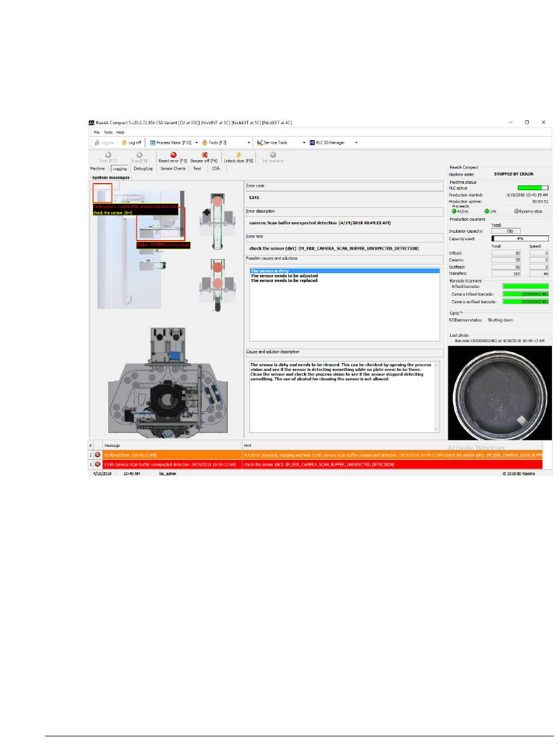Open the Tools menu in the menu bar
This screenshot has height=756, width=559.
point(108,132)
